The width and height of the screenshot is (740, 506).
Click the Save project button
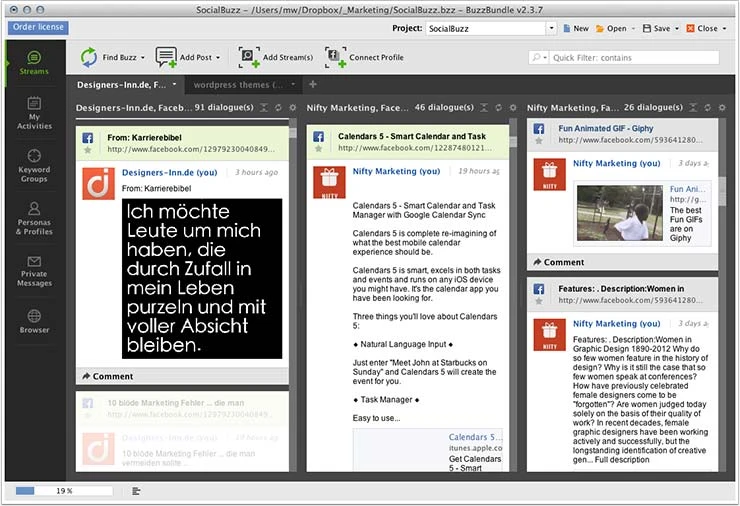(657, 29)
